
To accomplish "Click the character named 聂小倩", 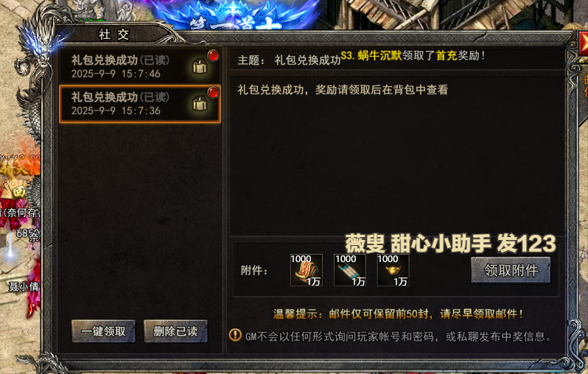I will point(24,286).
